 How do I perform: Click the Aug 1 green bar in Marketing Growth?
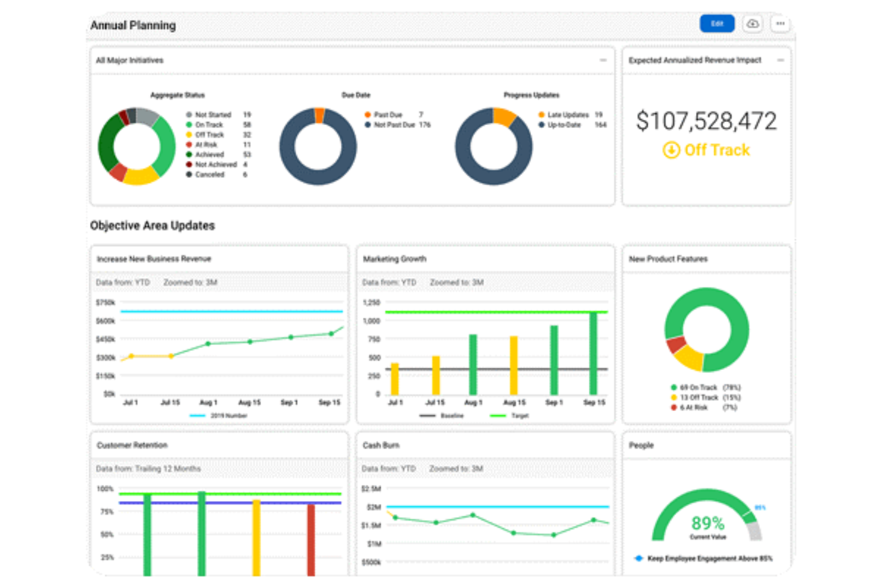point(473,365)
